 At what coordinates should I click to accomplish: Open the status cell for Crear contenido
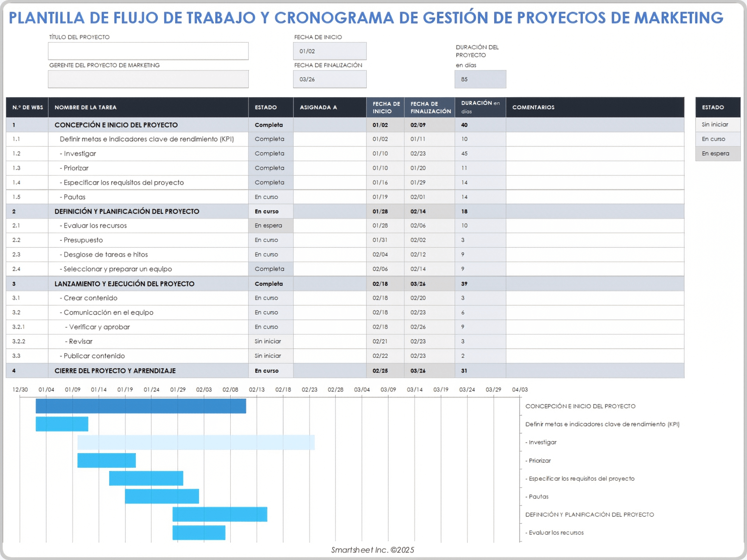point(271,298)
